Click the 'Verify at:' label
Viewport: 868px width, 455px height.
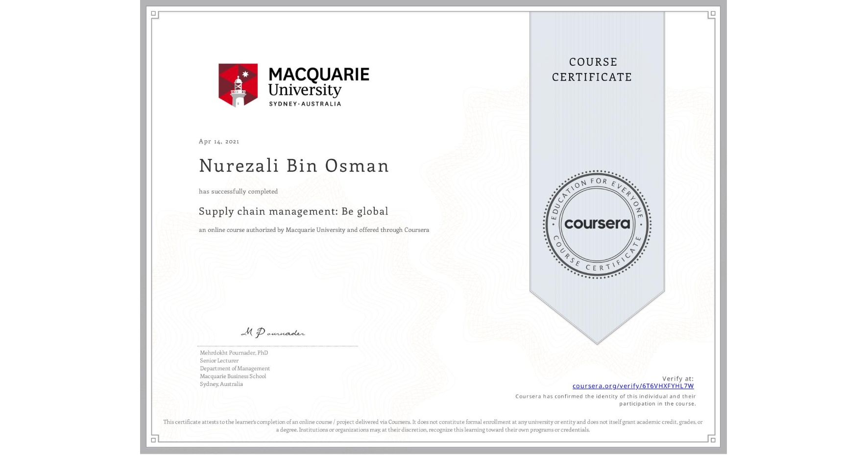click(x=679, y=378)
